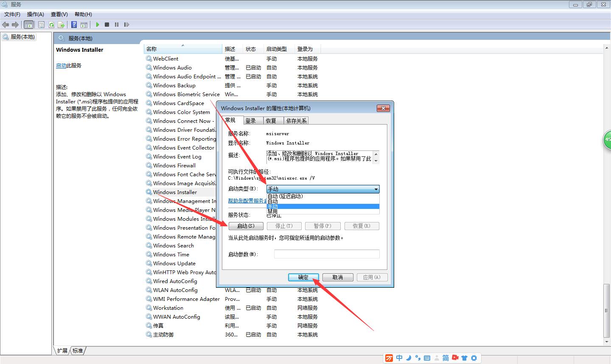Click the Export list toolbar icon
Image resolution: width=611 pixels, height=364 pixels.
click(x=61, y=25)
